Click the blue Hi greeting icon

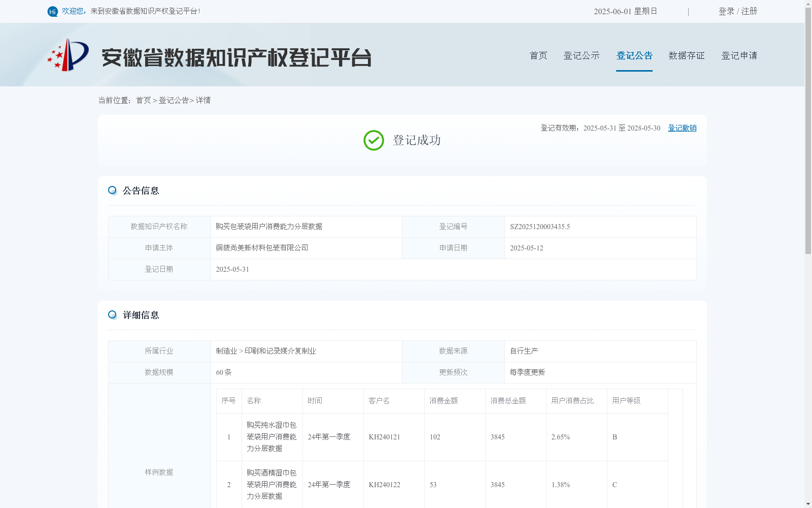point(53,11)
